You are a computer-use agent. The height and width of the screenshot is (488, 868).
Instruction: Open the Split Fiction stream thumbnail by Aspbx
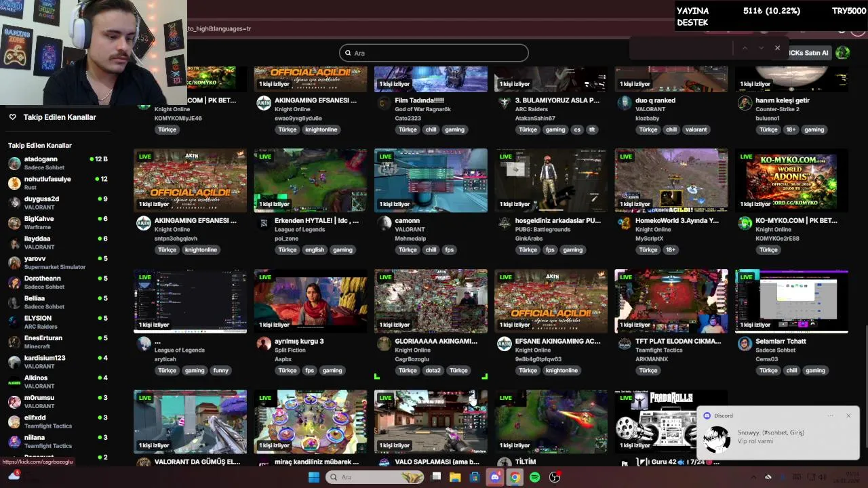point(311,301)
